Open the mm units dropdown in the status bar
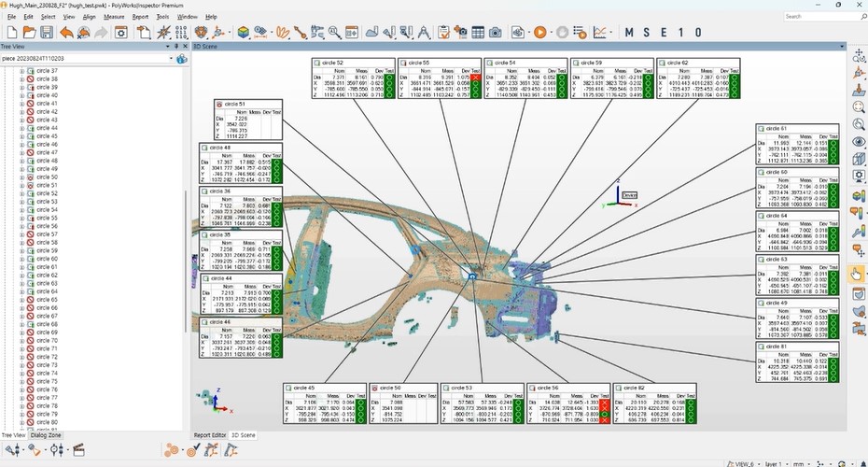868x467 pixels. (802, 463)
